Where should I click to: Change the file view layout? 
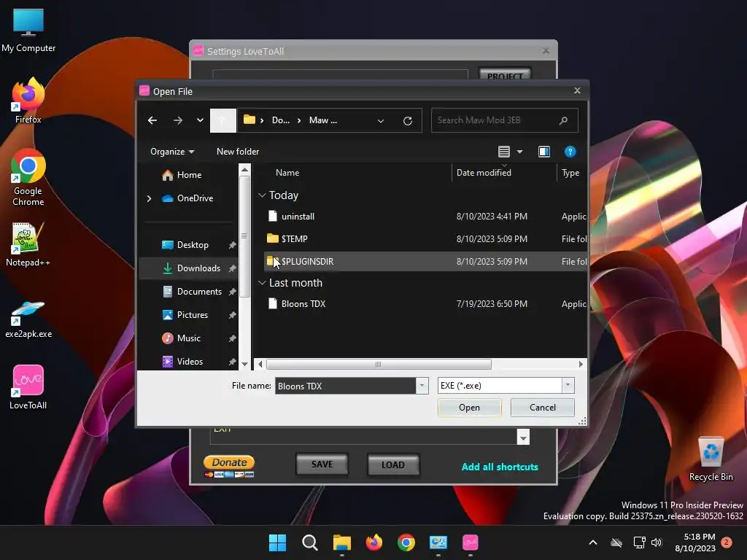point(504,152)
